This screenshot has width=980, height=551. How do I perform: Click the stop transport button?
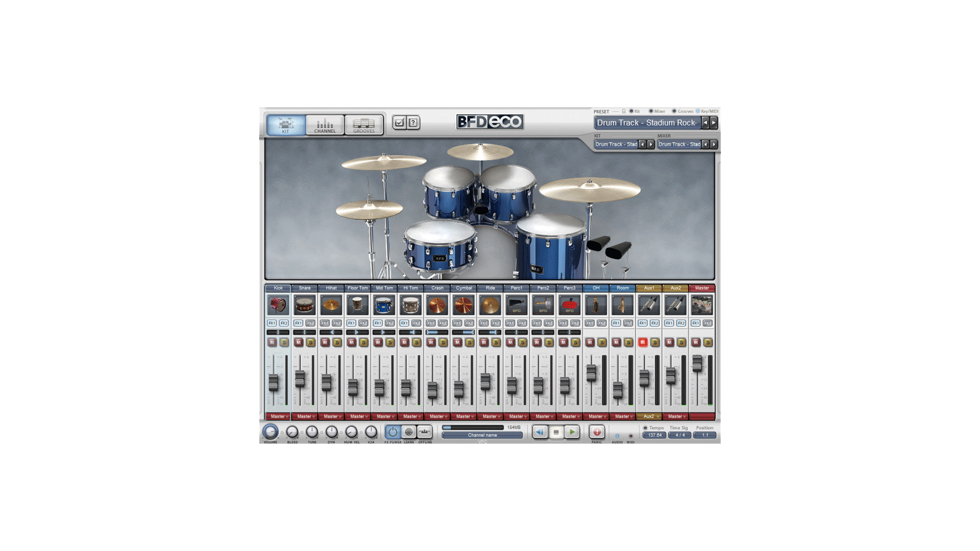pyautogui.click(x=556, y=432)
